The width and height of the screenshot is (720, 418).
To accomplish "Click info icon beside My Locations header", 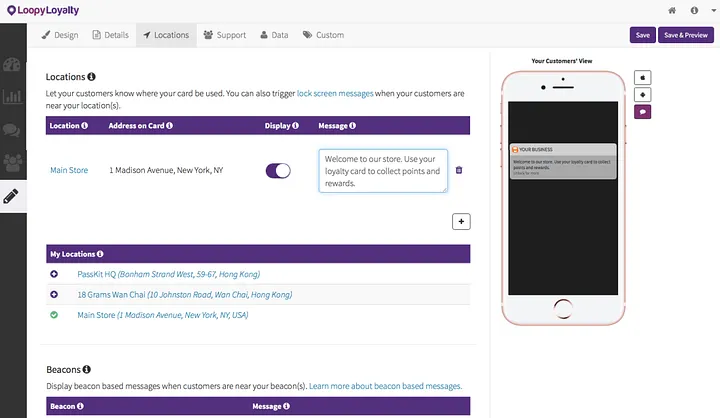I will point(100,254).
